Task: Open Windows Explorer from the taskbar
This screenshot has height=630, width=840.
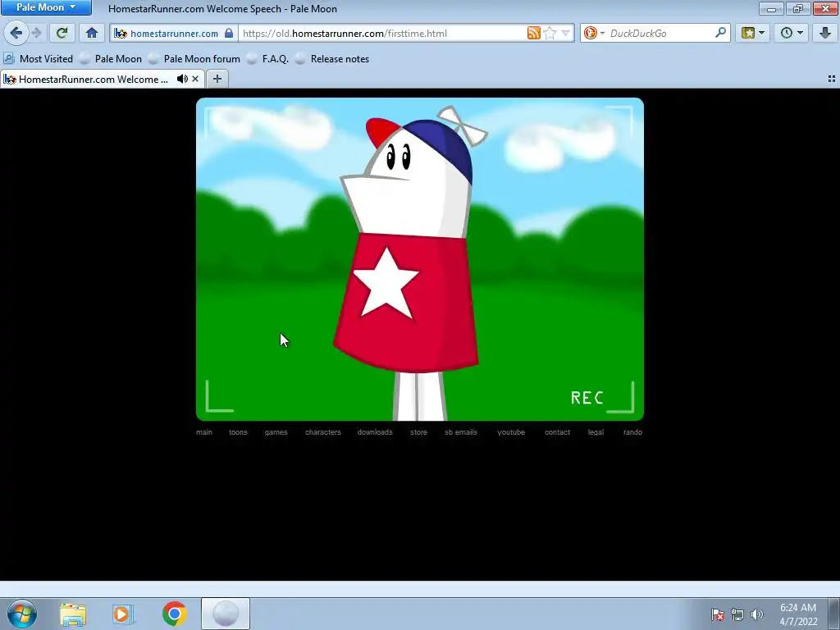Action: pyautogui.click(x=73, y=614)
